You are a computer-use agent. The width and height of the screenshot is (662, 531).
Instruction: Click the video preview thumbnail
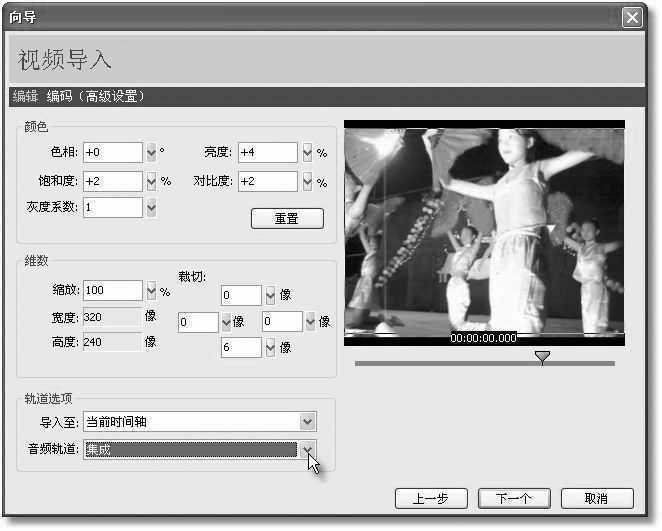pos(484,232)
